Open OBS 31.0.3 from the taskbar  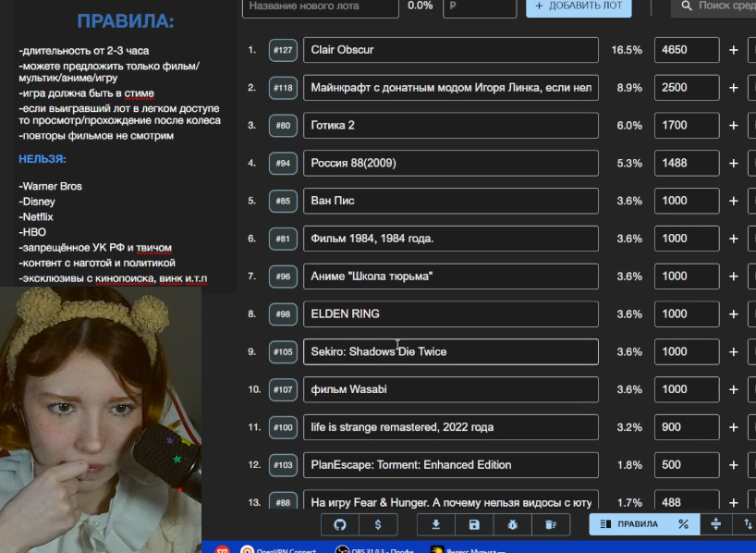(374, 550)
